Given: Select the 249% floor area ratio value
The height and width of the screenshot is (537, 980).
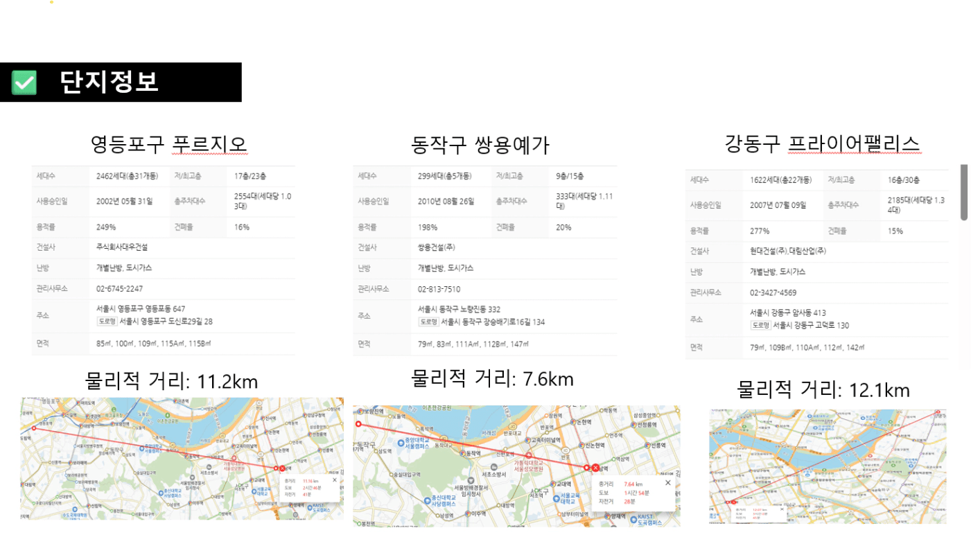Looking at the screenshot, I should [x=106, y=227].
